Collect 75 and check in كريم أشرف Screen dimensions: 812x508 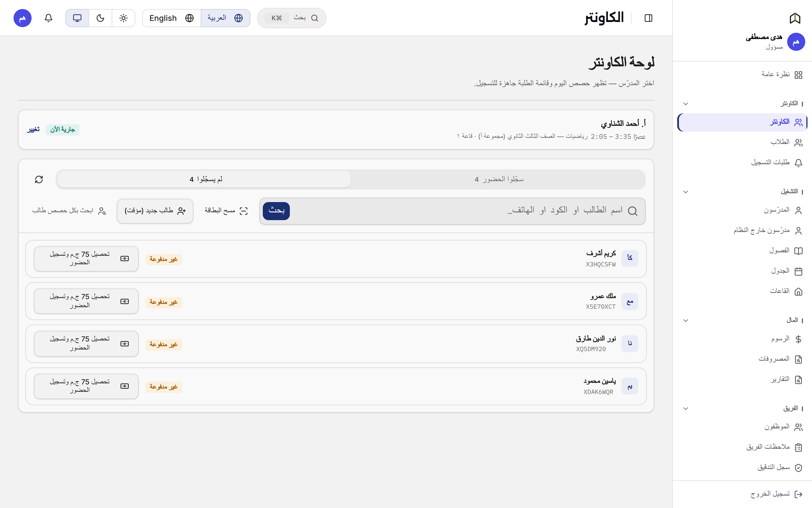[x=86, y=259]
